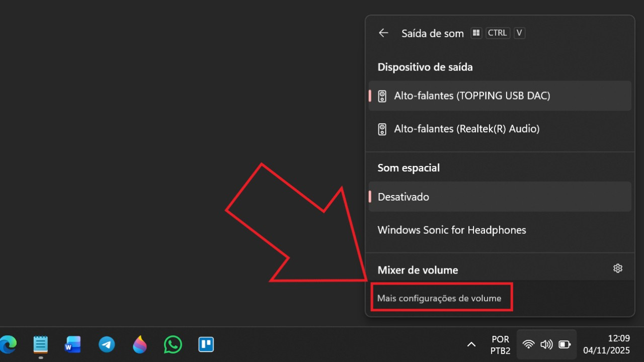Open Microsoft Edge from the taskbar
Screen dimensions: 644x362
(x=8, y=344)
